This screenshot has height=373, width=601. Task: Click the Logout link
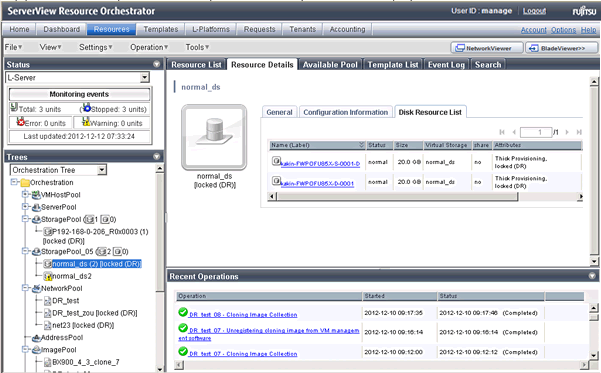[x=534, y=11]
